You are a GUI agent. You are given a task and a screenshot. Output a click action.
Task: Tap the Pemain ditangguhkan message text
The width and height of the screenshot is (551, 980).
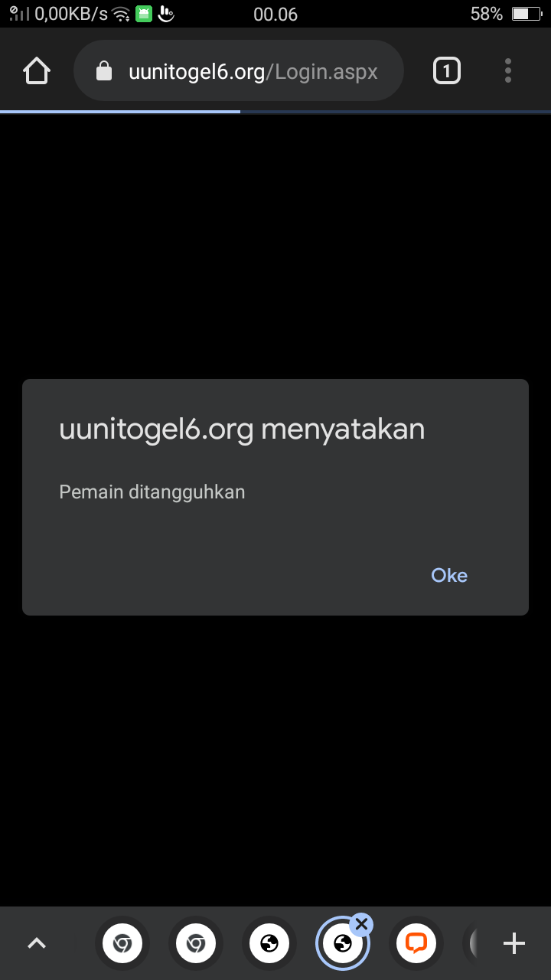[152, 492]
